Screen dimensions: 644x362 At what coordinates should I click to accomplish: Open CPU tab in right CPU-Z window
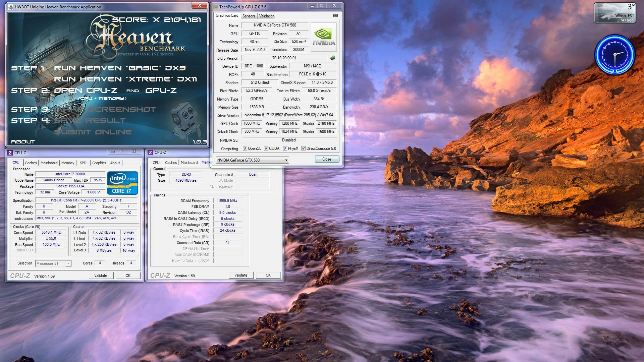156,163
